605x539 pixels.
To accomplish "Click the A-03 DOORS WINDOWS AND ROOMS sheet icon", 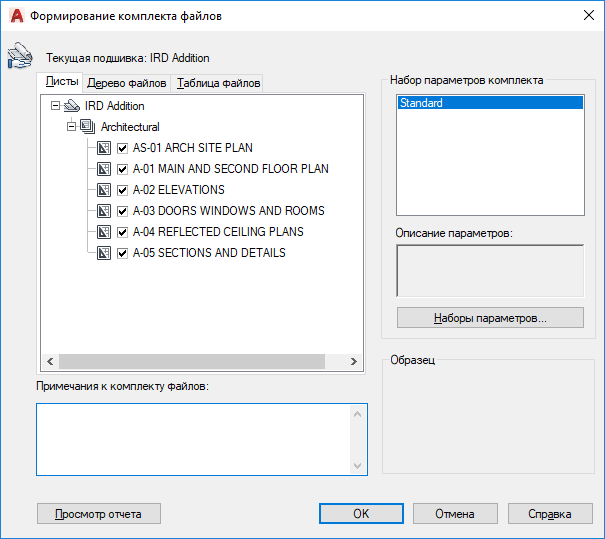I will (104, 211).
